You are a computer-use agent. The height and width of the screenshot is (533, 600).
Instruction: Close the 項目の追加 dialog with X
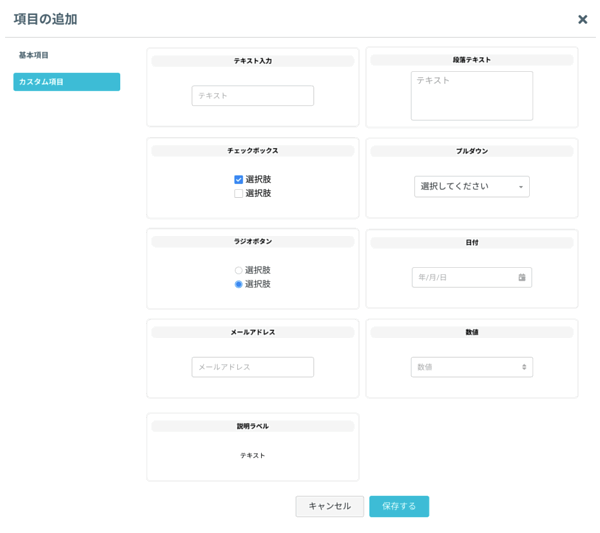tap(582, 20)
